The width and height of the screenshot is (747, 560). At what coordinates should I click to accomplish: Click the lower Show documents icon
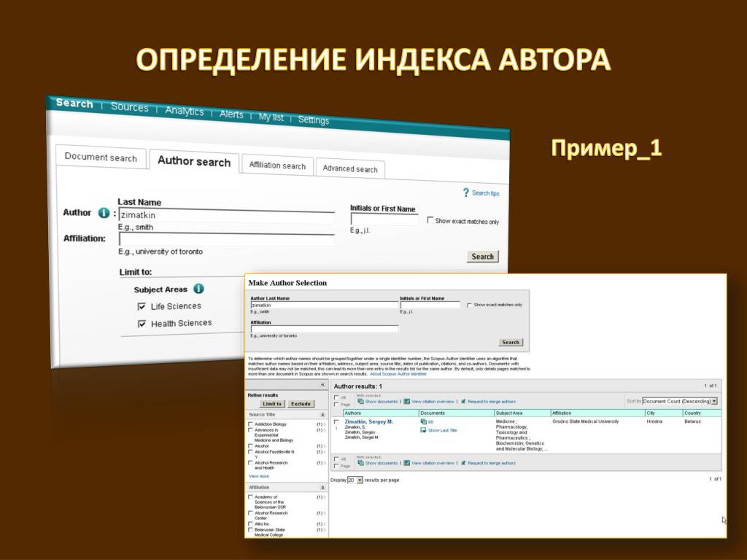[360, 463]
